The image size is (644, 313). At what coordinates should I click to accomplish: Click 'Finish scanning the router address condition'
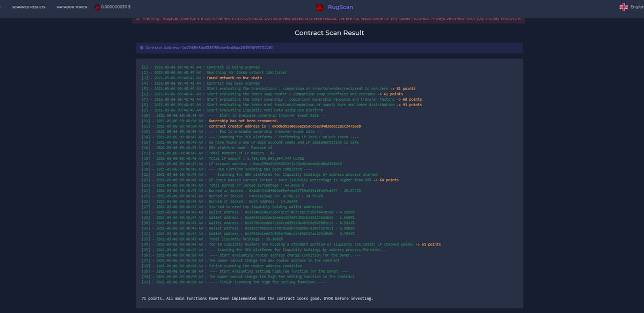tap(221, 265)
